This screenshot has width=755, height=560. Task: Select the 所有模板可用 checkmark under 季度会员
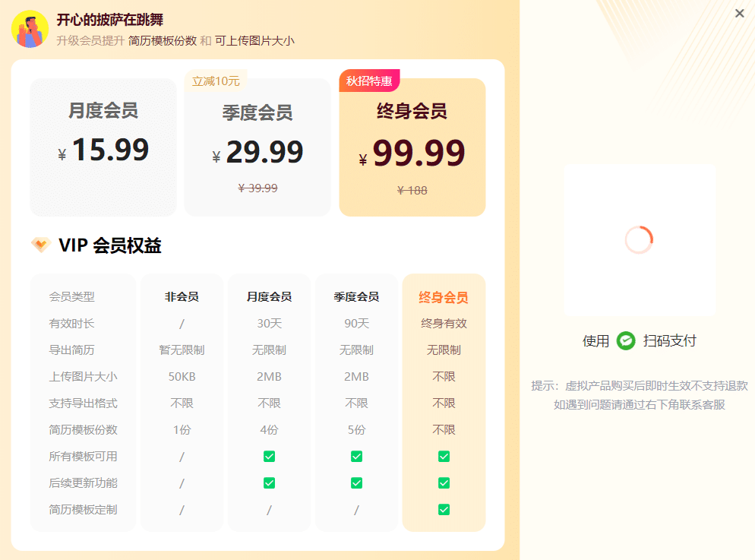tap(356, 456)
